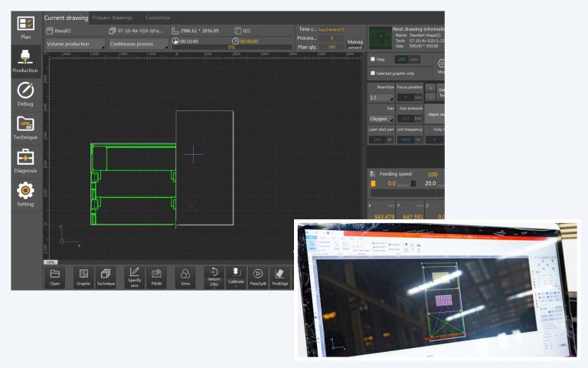Adjust the Feeding speed slider bar

[407, 193]
